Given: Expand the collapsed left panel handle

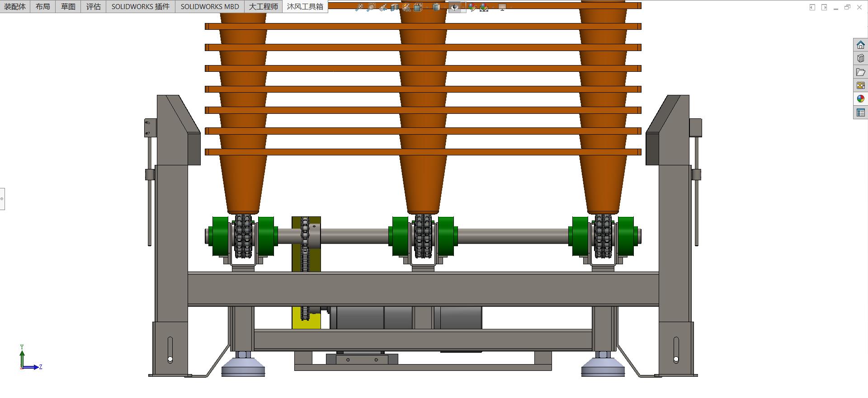Looking at the screenshot, I should [2, 199].
